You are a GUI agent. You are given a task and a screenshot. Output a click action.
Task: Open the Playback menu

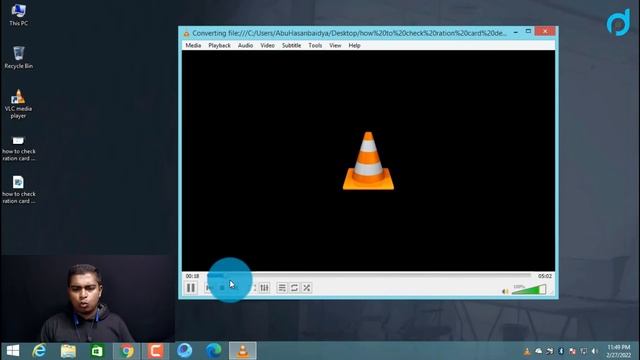(x=219, y=45)
